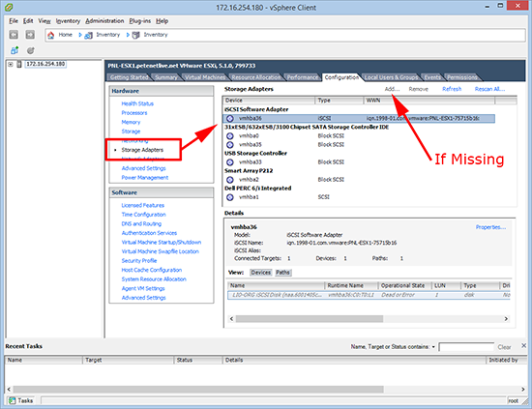Click the host icon for 172.16.254.180
The image size is (532, 409).
19,64
